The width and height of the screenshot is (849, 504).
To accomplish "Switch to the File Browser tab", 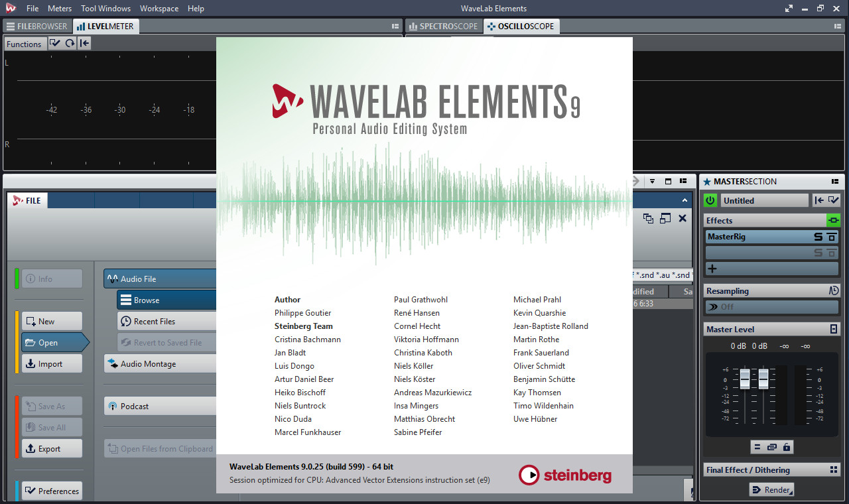I will point(37,27).
